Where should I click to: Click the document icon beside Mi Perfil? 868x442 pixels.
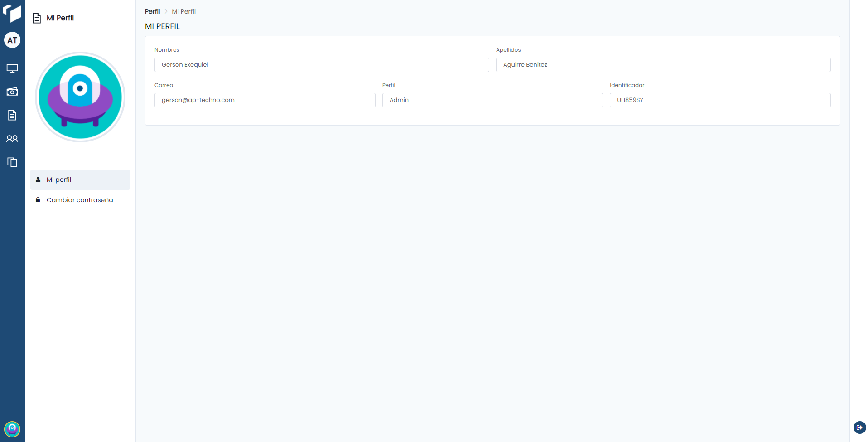(x=37, y=18)
